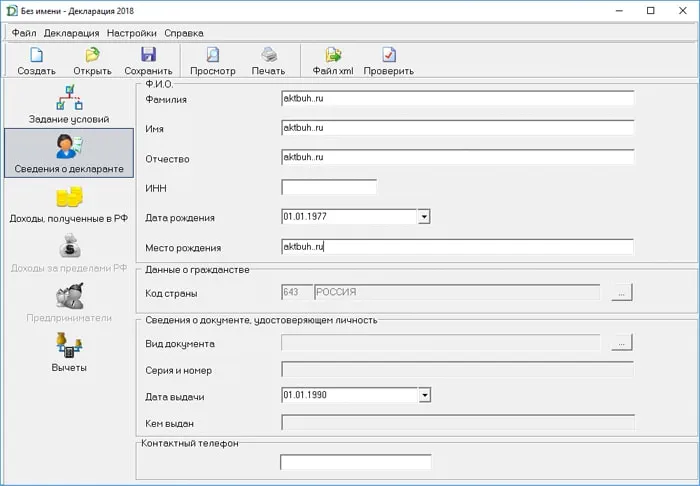Click the Контактный телефон input field
Screen dimensions: 700x486
pos(355,462)
